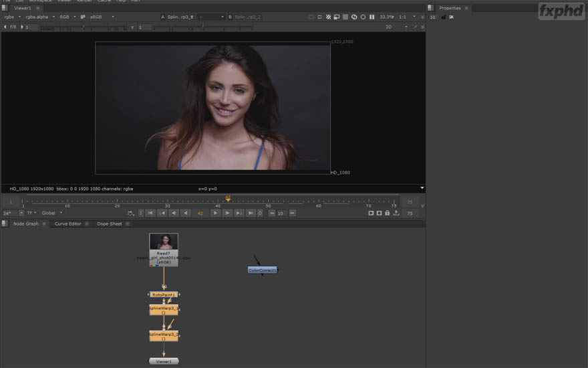Open the 2D view mode dropdown

point(396,27)
